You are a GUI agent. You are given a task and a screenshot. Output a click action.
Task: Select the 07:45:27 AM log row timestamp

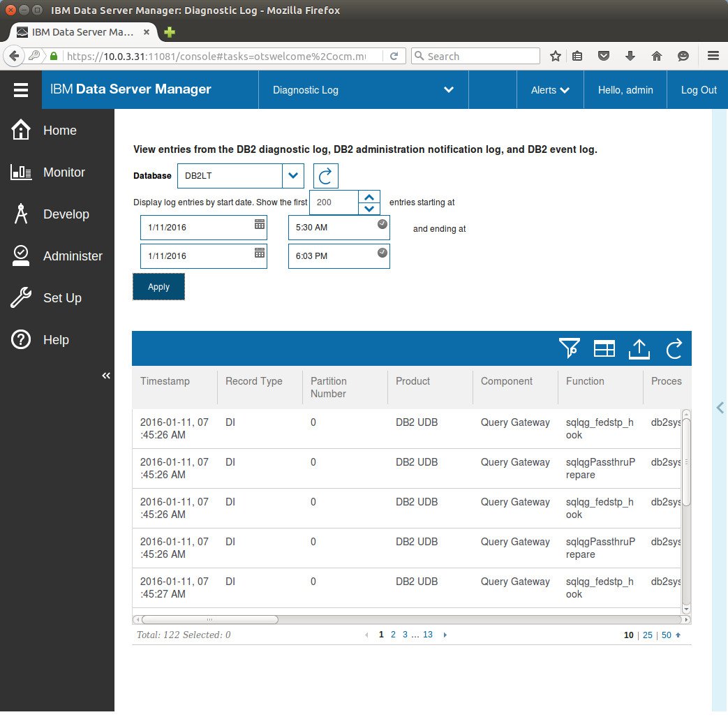click(x=174, y=587)
